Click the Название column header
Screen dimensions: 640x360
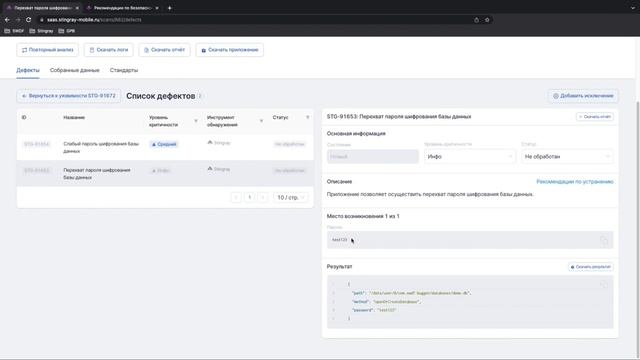click(x=74, y=118)
